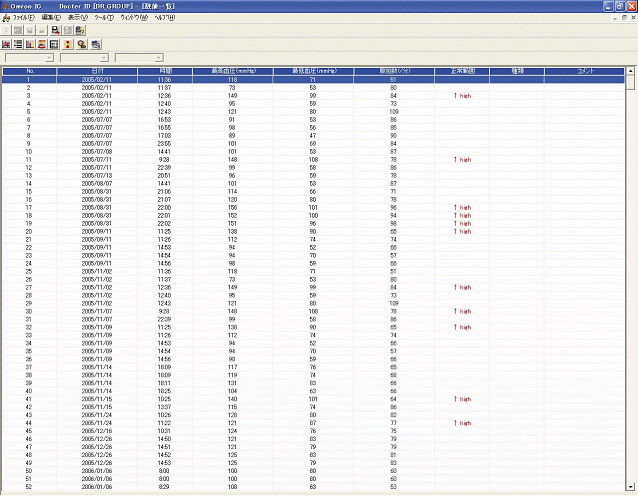This screenshot has height=496, width=638.
Task: Select the date cell 2005/08/07
Action: point(97,184)
